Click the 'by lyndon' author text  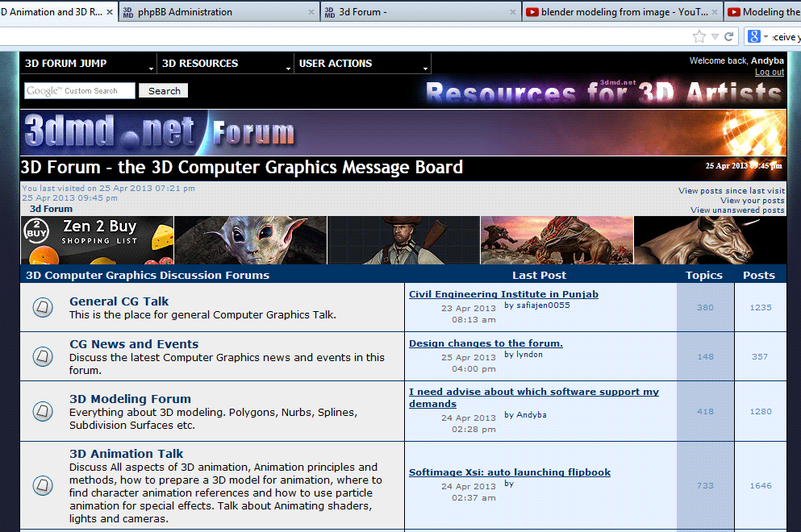pyautogui.click(x=524, y=355)
